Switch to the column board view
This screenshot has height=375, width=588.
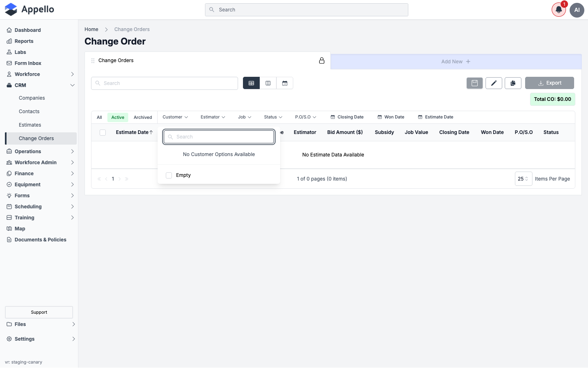coord(268,83)
